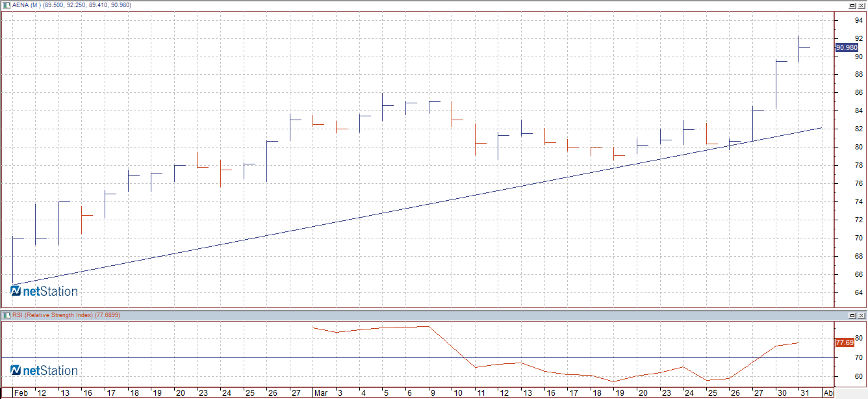The image size is (868, 399).
Task: Click the 60 value on RSI axis
Action: coord(858,377)
